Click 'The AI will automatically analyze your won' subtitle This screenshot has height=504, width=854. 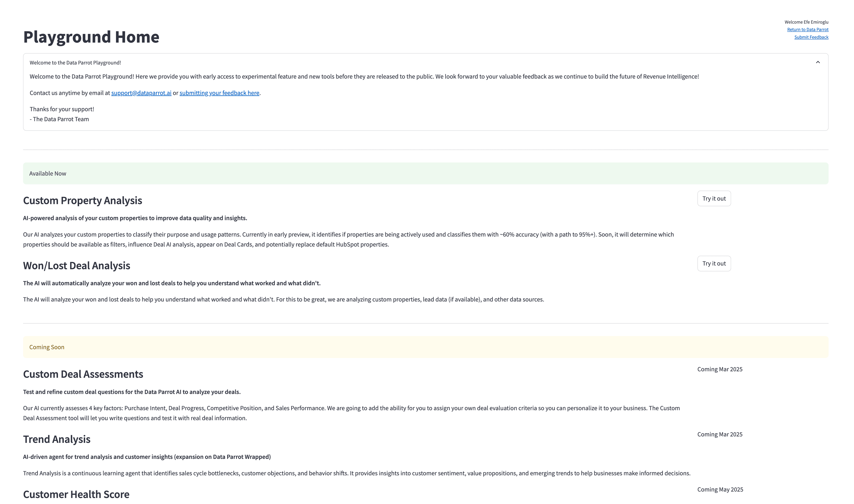[172, 283]
